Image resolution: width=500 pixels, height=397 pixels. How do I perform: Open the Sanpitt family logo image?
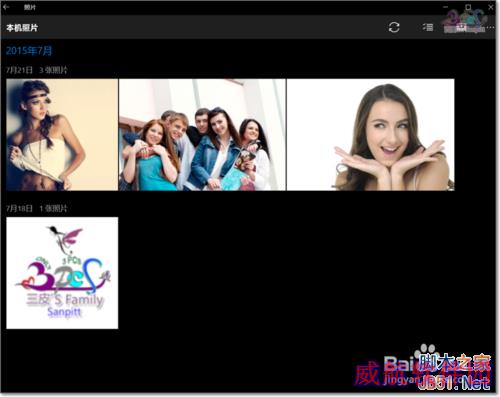coord(62,273)
